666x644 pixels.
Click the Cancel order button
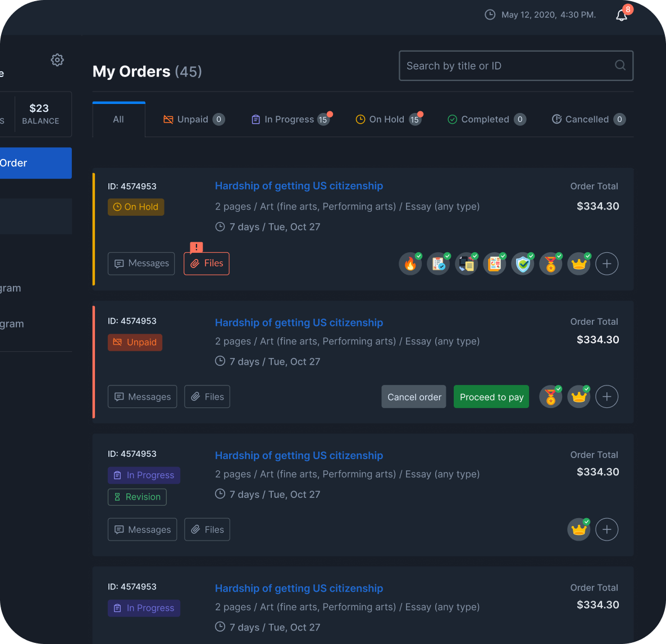point(414,397)
